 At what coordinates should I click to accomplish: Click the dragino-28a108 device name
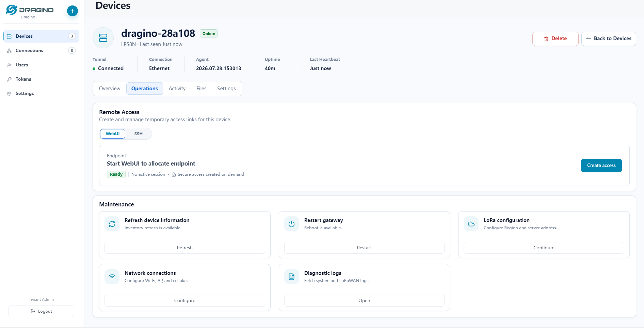tap(158, 33)
